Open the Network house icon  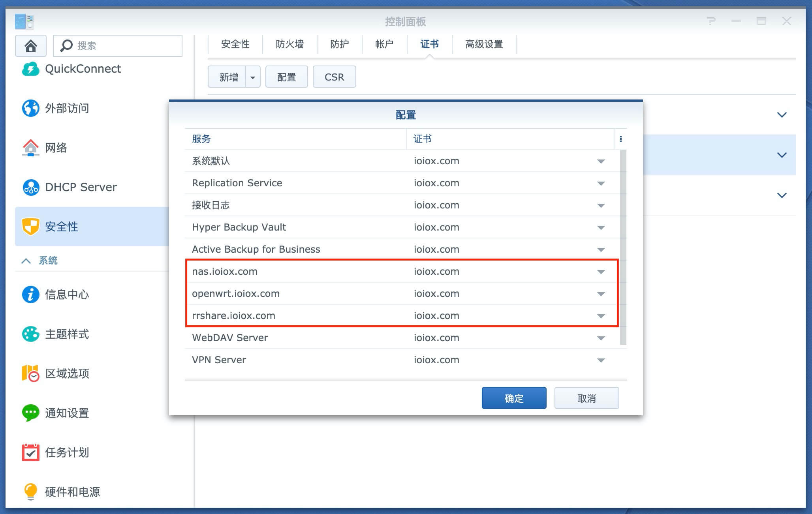coord(30,148)
